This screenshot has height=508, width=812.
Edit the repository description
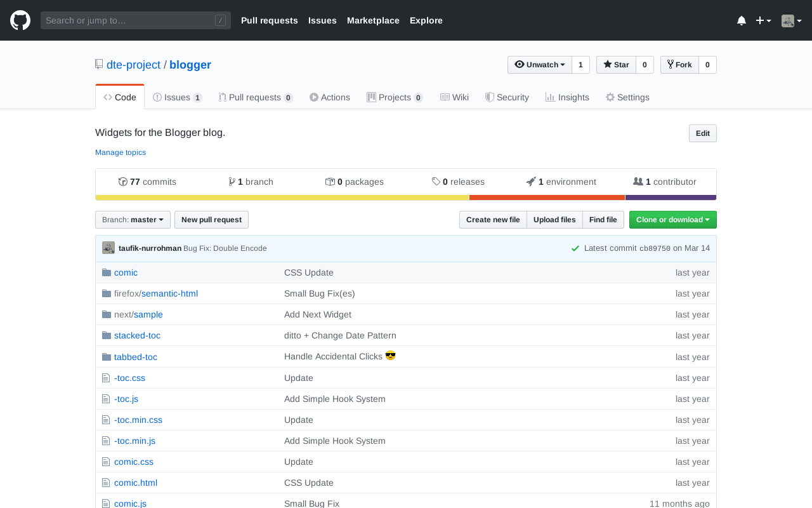(703, 133)
